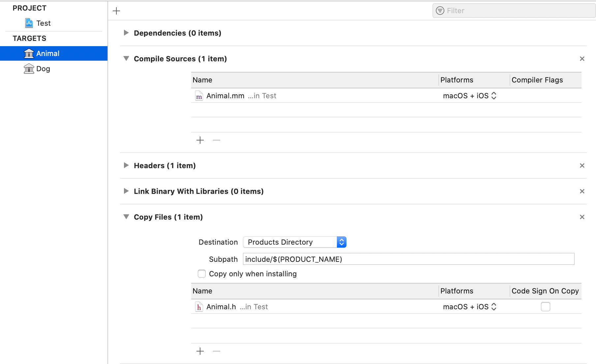Click the Animal.mm source file icon
Image resolution: width=596 pixels, height=364 pixels.
pos(199,96)
